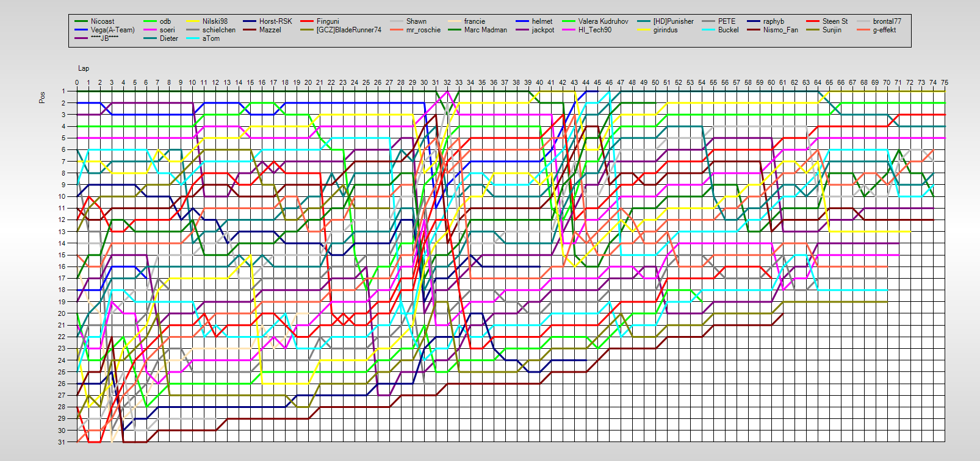Image resolution: width=980 pixels, height=461 pixels.
Task: Click lap number 75 on axis
Action: tap(945, 82)
